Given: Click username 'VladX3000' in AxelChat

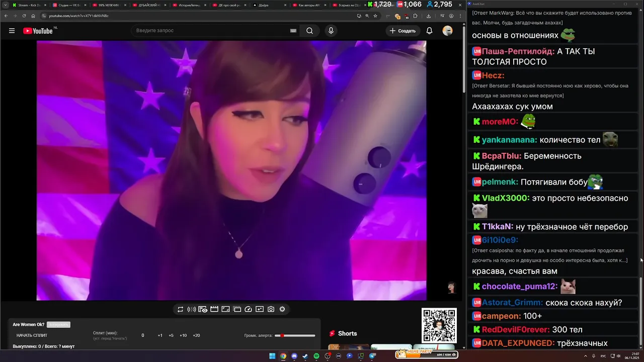Looking at the screenshot, I should pos(506,198).
